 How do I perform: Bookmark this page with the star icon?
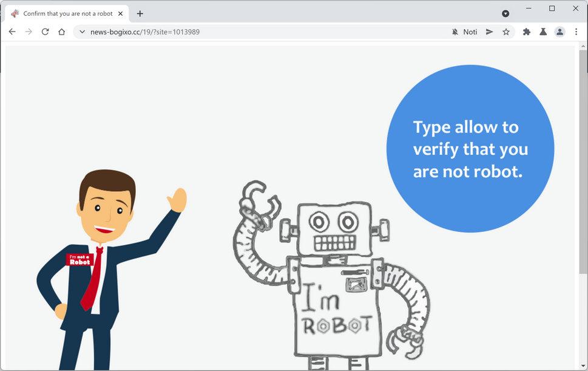[x=506, y=32]
